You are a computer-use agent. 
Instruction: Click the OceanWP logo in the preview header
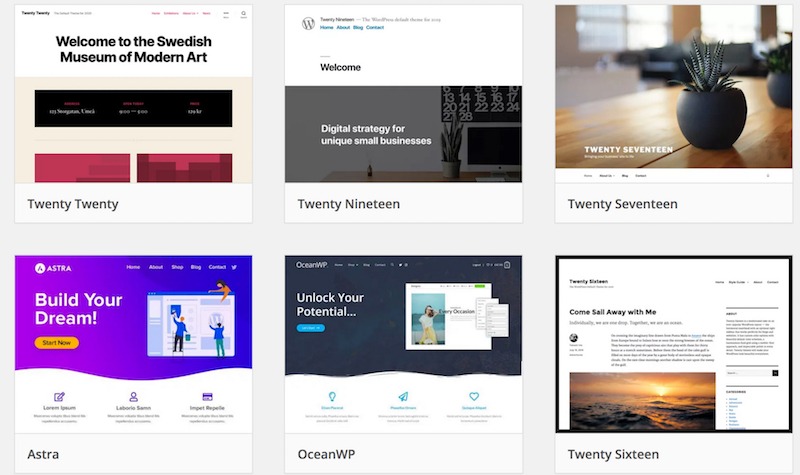312,265
